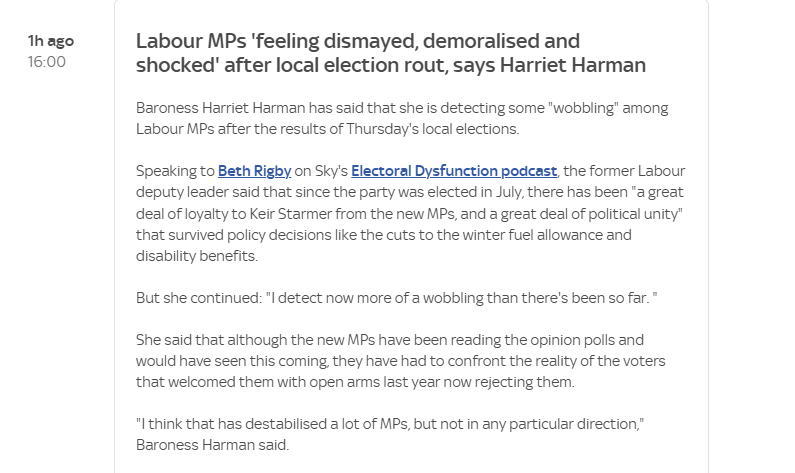Click the 'But she continued' quote line
Image resolution: width=795 pixels, height=473 pixels.
(x=396, y=298)
